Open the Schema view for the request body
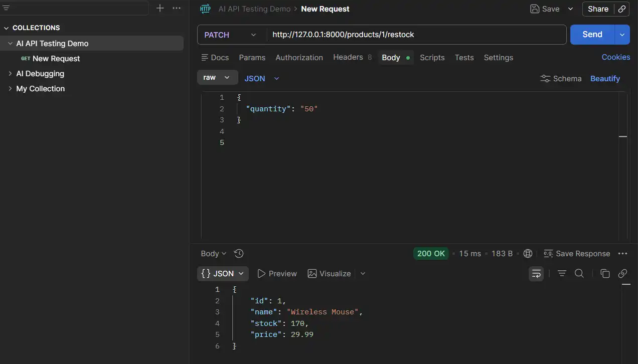Image resolution: width=638 pixels, height=364 pixels. (561, 78)
